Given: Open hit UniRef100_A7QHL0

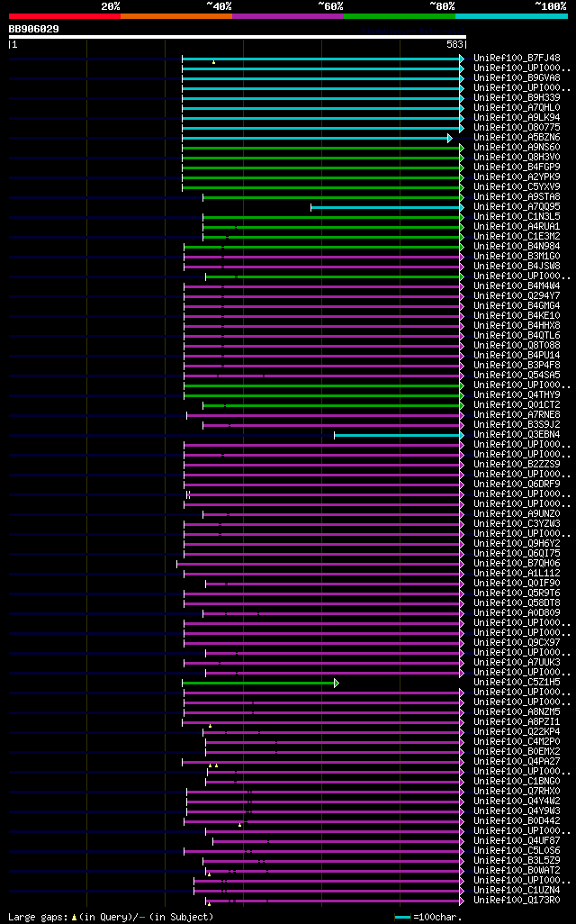Looking at the screenshot, I should coord(517,108).
